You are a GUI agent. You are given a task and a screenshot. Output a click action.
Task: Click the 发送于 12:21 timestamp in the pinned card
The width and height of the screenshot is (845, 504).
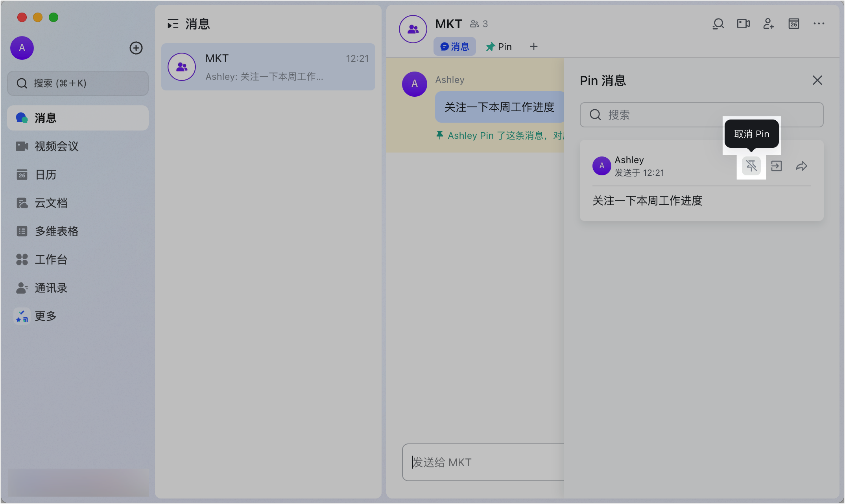point(639,173)
